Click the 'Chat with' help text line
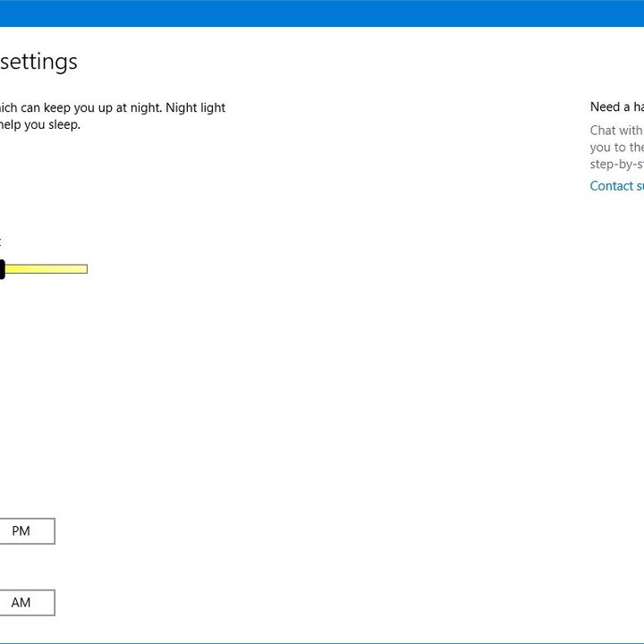This screenshot has height=644, width=644. point(616,131)
